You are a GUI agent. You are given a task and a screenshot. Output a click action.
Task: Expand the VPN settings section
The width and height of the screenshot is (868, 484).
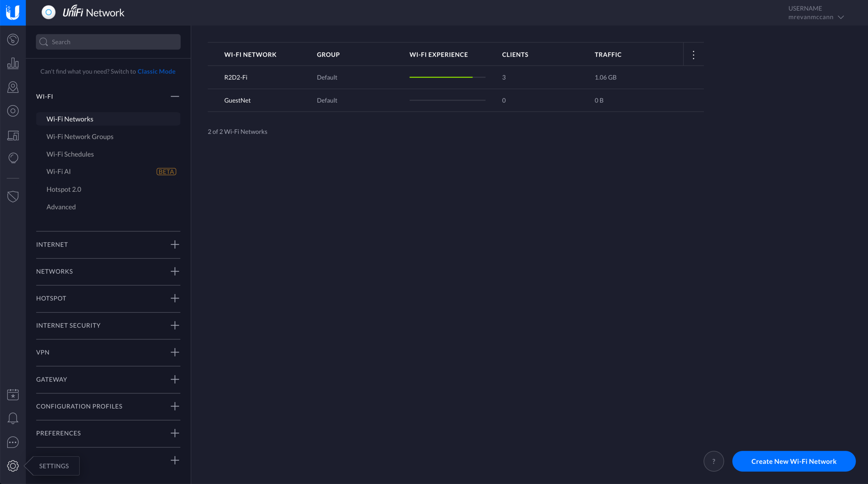click(175, 352)
